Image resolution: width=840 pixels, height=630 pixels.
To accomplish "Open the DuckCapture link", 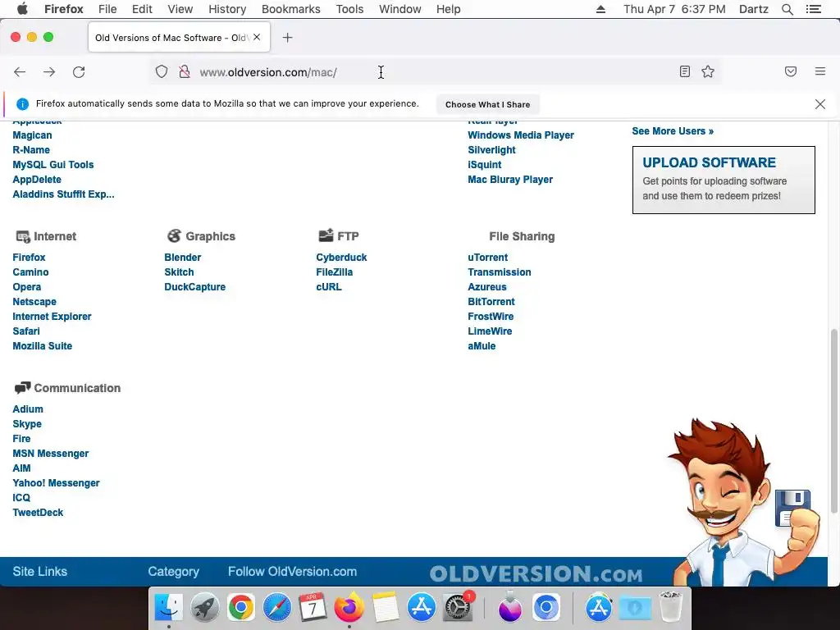I will coord(195,287).
